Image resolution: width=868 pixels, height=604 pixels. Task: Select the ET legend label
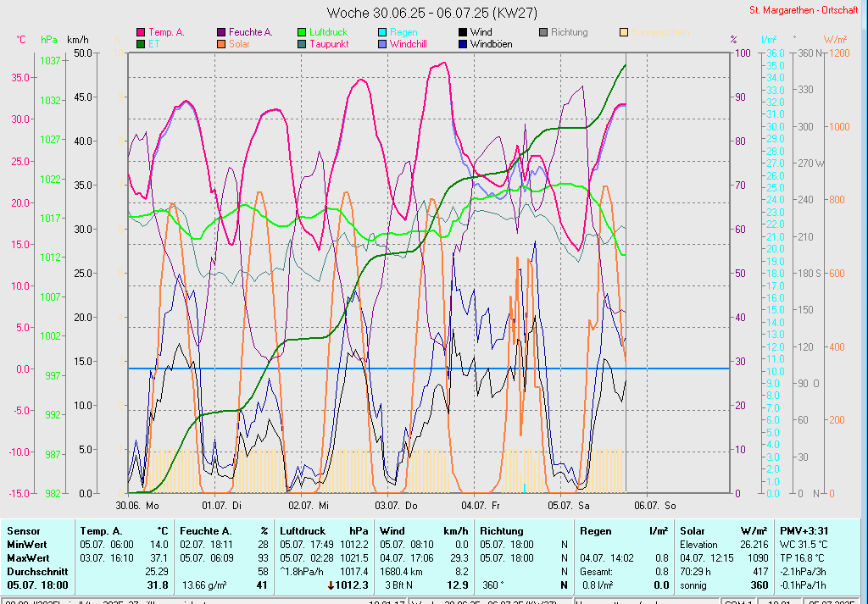(153, 44)
